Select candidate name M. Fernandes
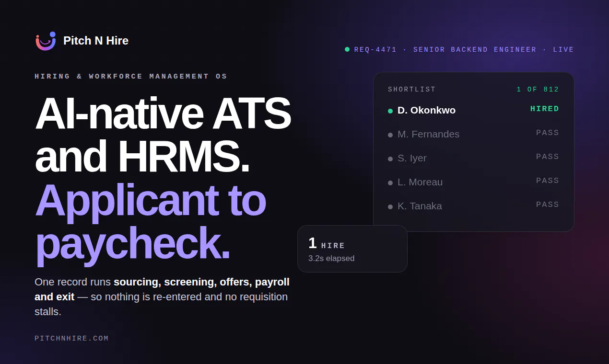 [x=429, y=134]
